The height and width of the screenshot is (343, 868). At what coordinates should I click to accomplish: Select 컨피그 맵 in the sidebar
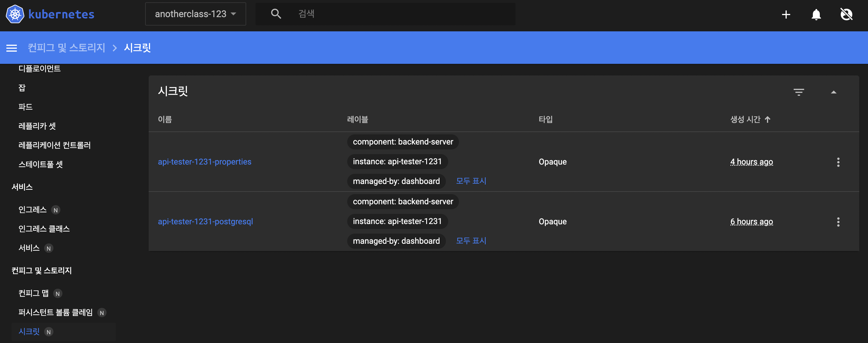[x=33, y=293]
